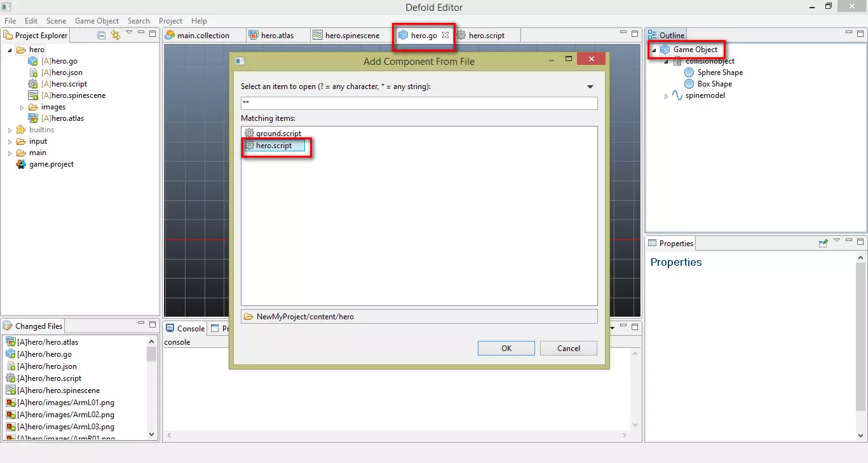Choose ground.script from matching items

tap(278, 134)
